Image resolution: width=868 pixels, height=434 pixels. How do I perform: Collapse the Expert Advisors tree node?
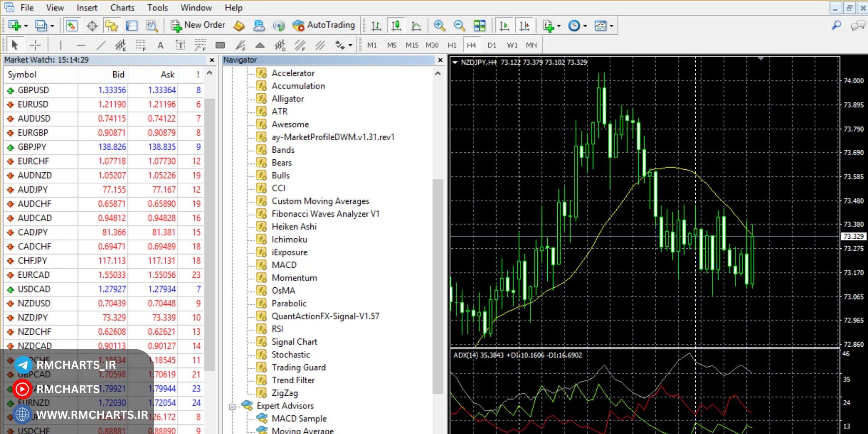coord(232,406)
